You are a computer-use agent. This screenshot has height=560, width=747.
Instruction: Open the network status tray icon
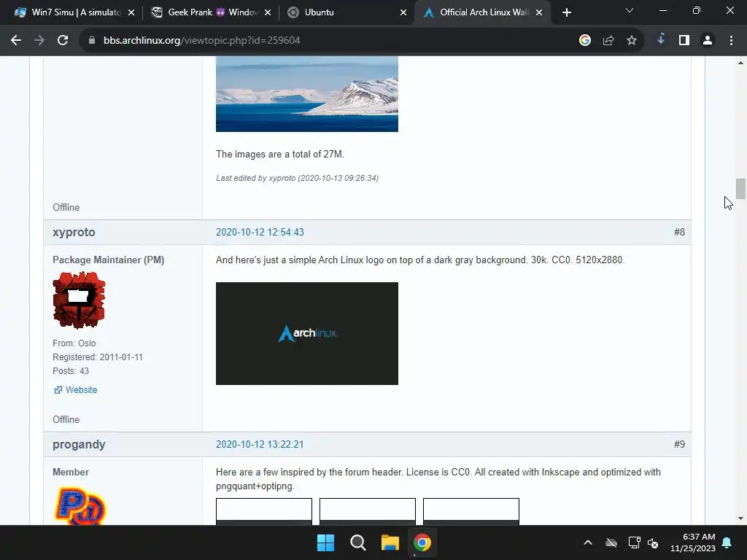[x=634, y=542]
